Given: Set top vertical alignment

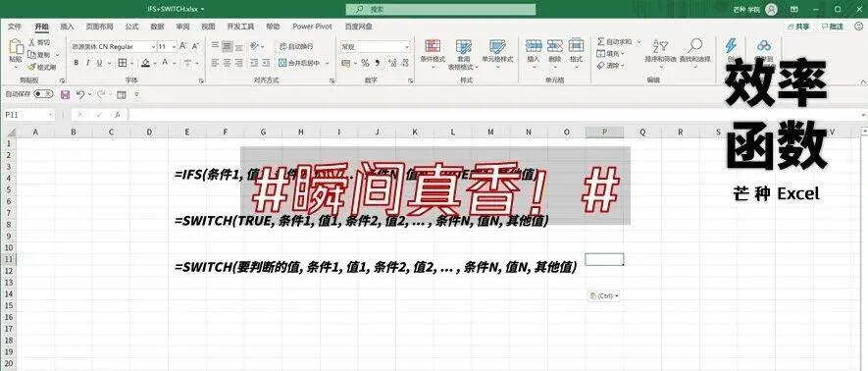Looking at the screenshot, I should 215,46.
